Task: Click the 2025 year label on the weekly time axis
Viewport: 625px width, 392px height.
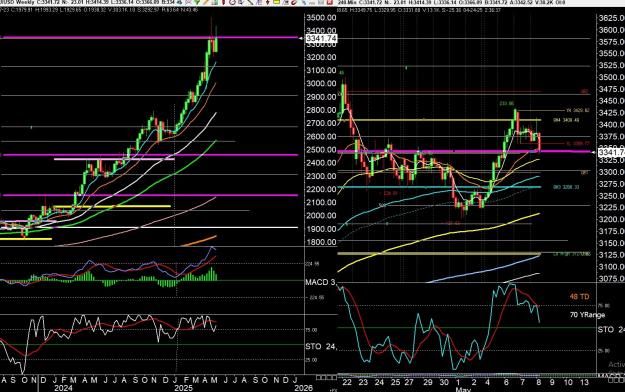Action: pos(183,388)
